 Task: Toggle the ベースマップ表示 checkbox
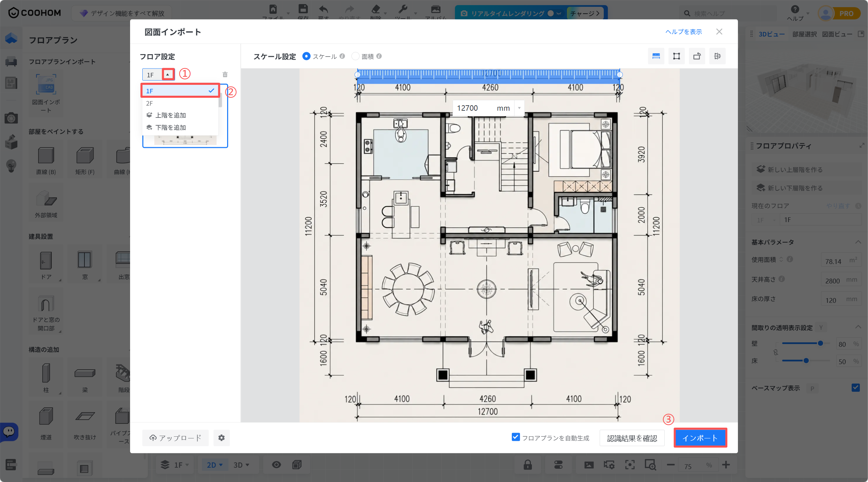pyautogui.click(x=855, y=388)
